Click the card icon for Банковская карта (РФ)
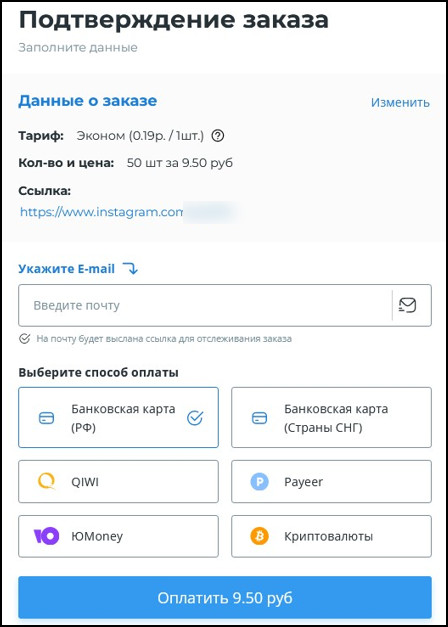The height and width of the screenshot is (627, 448). 46,418
